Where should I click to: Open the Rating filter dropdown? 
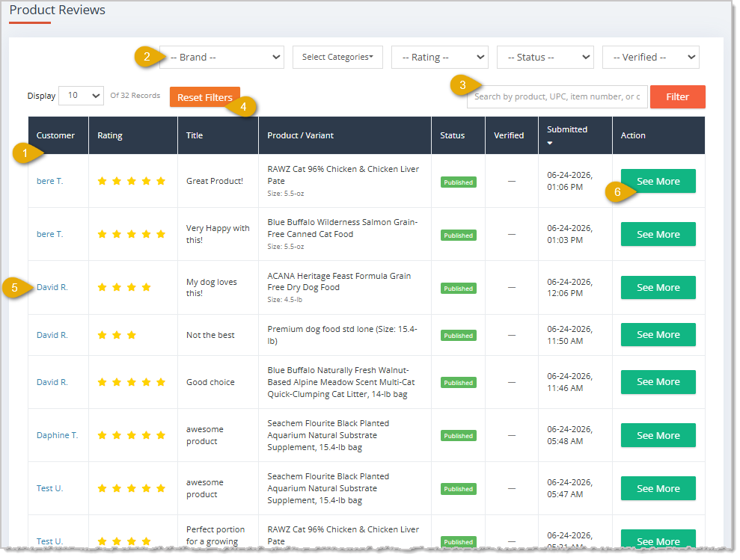pos(439,57)
